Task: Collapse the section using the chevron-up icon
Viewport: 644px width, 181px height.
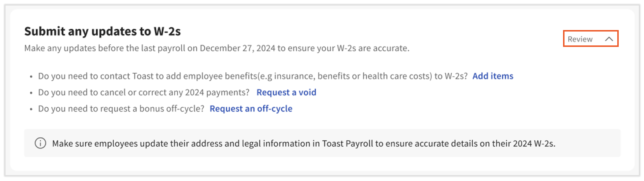Action: pos(609,39)
